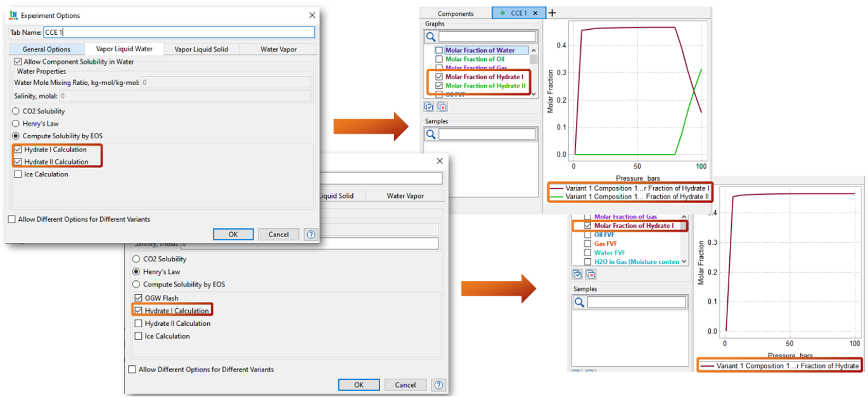Uncheck Molar Fraction of Hydrate I above Oil FVF

[x=587, y=226]
